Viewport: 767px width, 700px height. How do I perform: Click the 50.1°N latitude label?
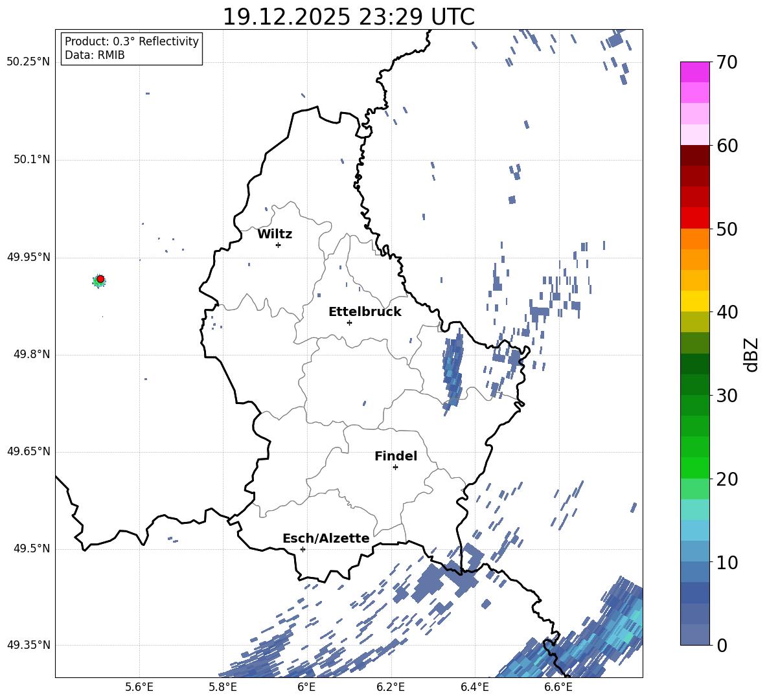[x=32, y=160]
